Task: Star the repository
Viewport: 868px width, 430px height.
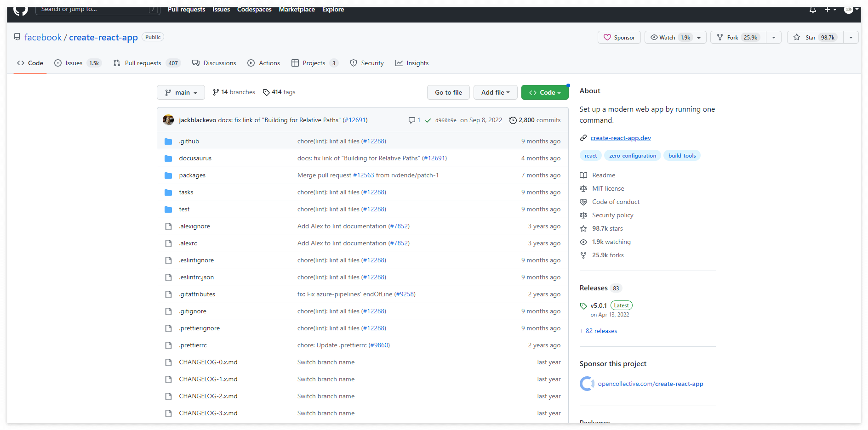Action: coord(815,38)
